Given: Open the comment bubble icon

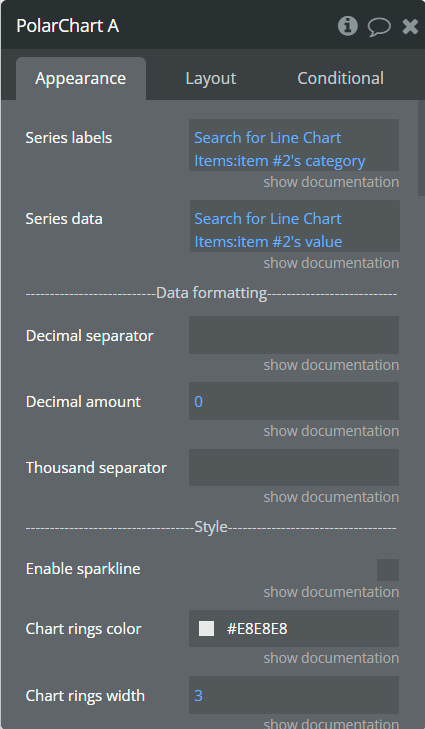Looking at the screenshot, I should (x=379, y=27).
